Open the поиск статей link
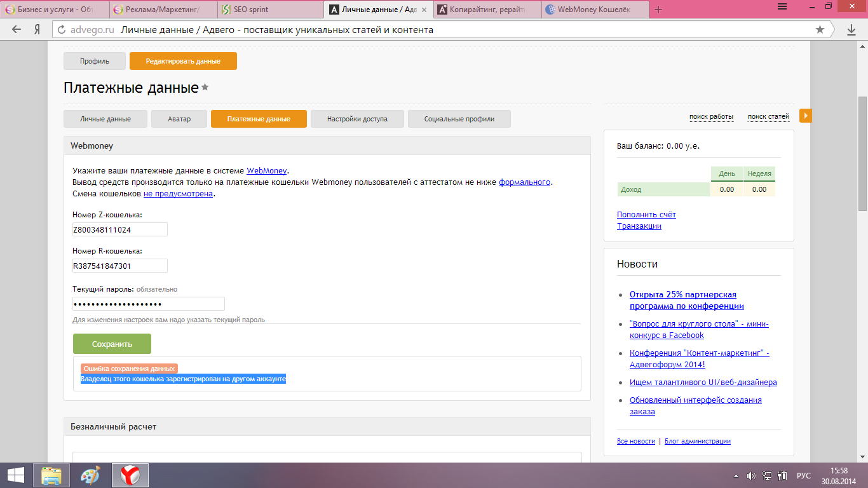The image size is (868, 488). point(768,116)
